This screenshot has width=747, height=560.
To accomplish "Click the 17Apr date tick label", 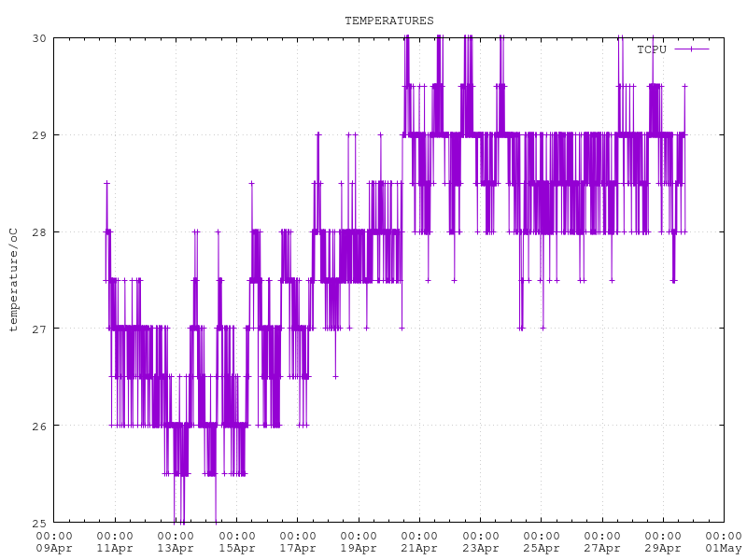I will [297, 548].
